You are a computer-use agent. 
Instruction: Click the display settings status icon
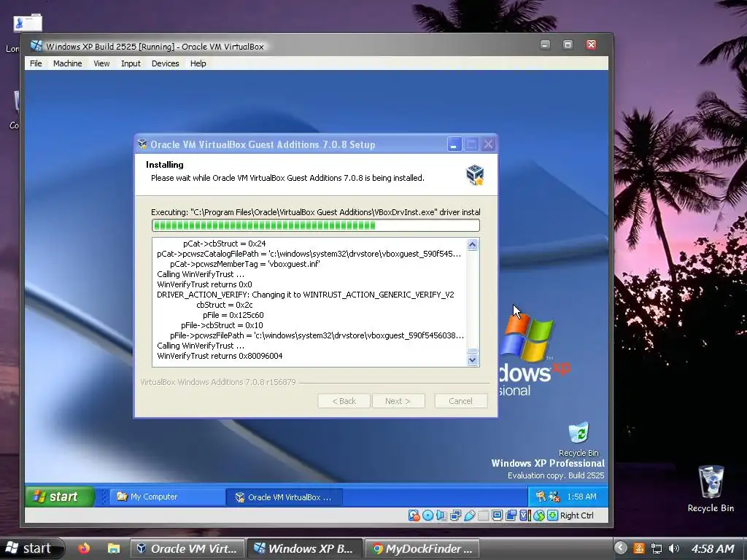[x=497, y=516]
